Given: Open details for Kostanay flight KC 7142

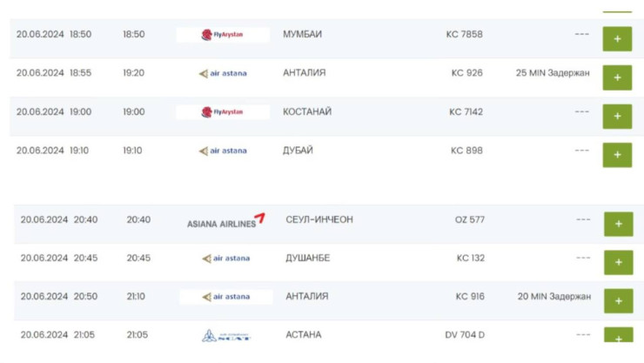Looking at the screenshot, I should point(617,116).
